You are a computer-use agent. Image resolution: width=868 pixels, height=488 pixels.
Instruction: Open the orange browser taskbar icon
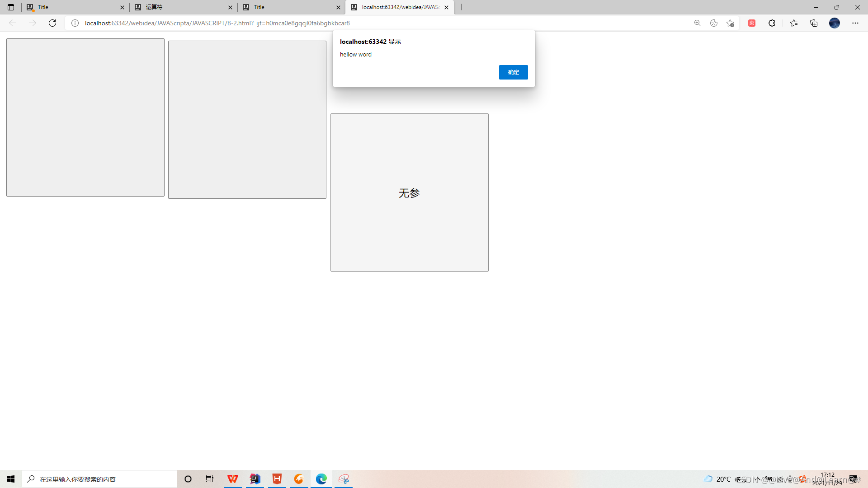pos(299,479)
